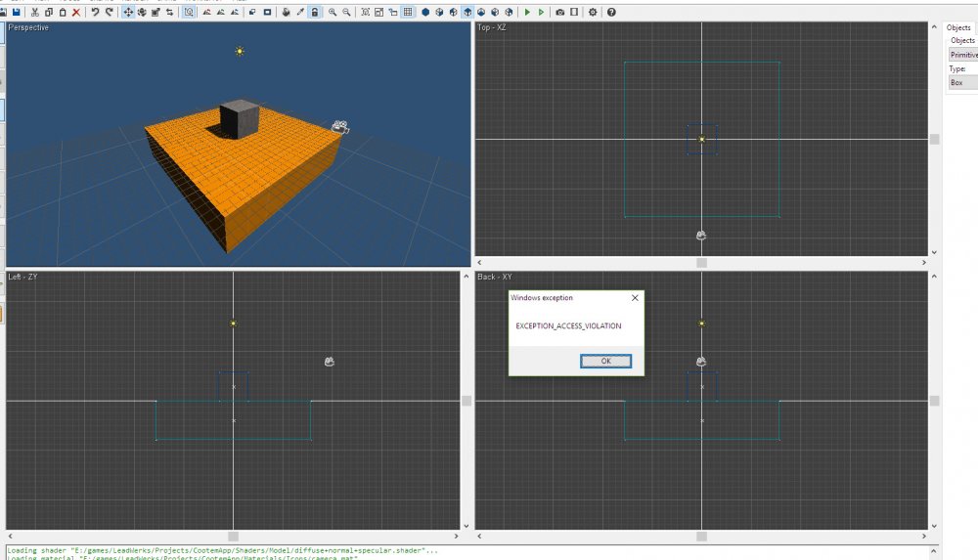
Task: Toggle the highlighted shaded cube view mode
Action: point(467,12)
